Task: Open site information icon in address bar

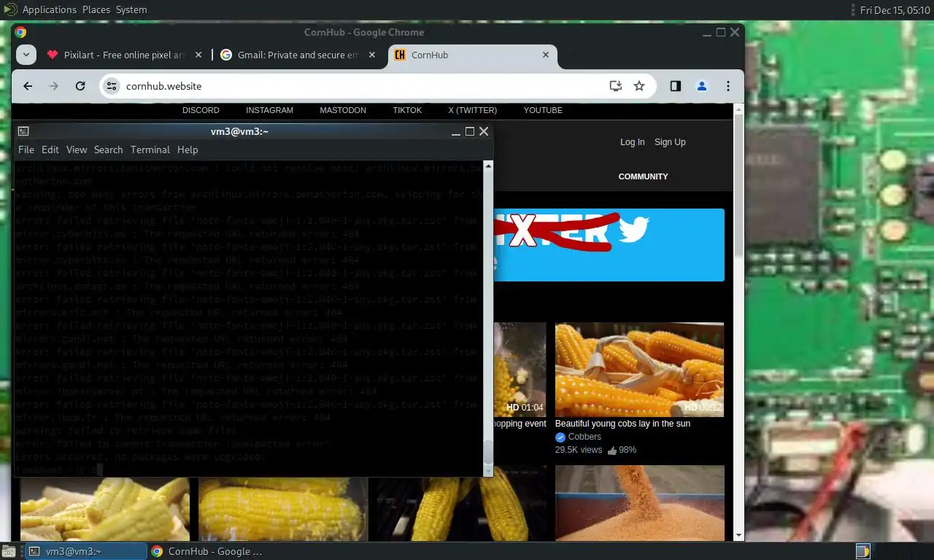Action: pyautogui.click(x=112, y=86)
